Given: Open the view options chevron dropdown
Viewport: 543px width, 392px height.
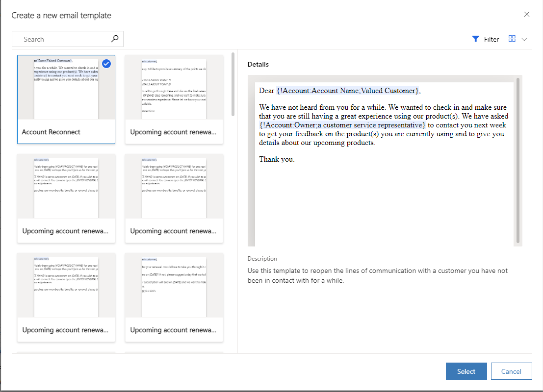Looking at the screenshot, I should [x=525, y=39].
